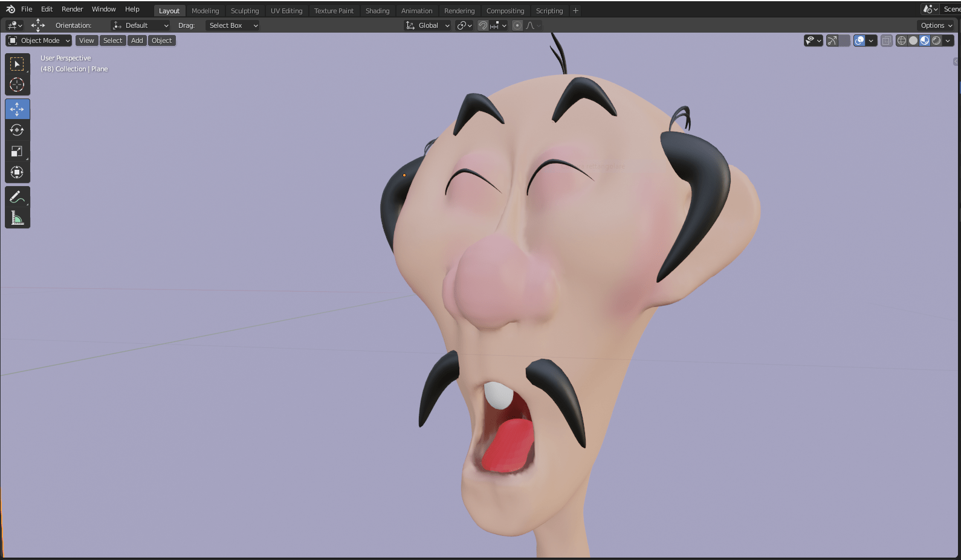
Task: Open the Options dropdown
Action: (936, 25)
